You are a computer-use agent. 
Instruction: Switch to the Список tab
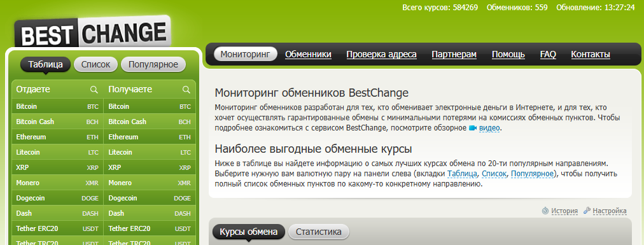(95, 64)
